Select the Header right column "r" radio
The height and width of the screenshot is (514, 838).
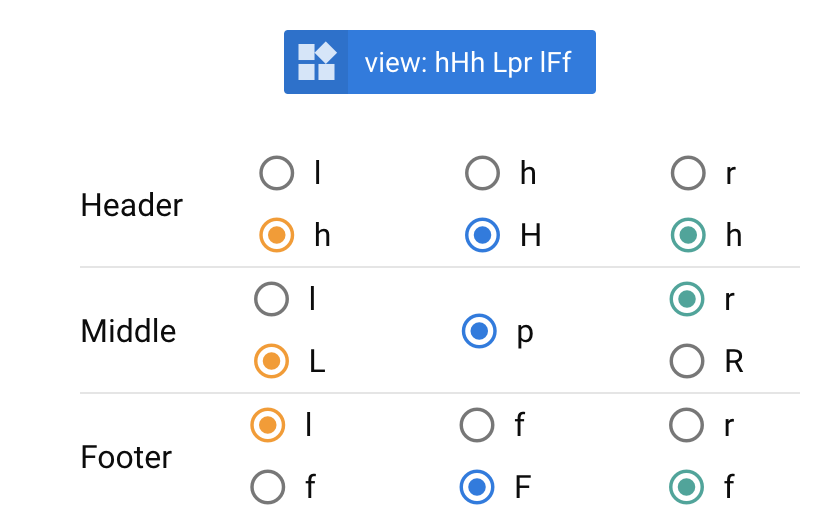[x=688, y=174]
